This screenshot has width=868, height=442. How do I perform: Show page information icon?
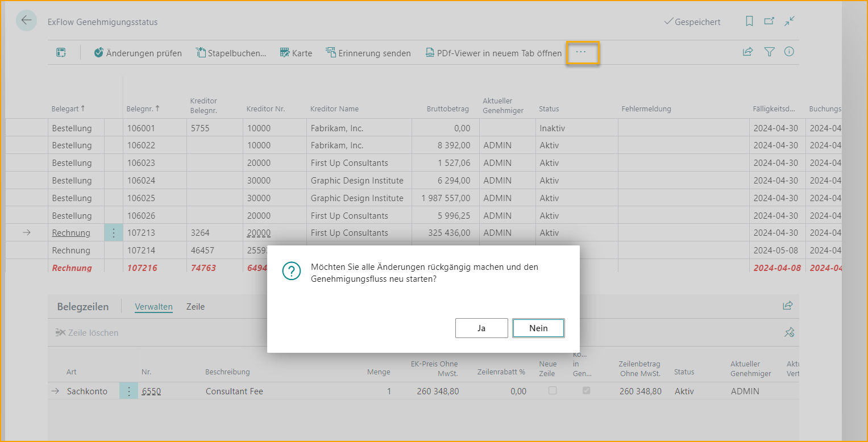(x=789, y=52)
